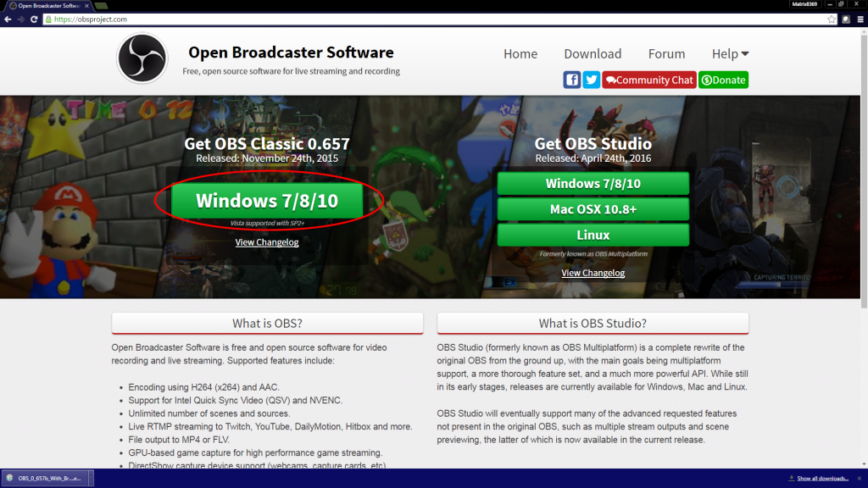868x488 pixels.
Task: Download OBS Studio for Mac OSX 10.8+
Action: point(593,209)
